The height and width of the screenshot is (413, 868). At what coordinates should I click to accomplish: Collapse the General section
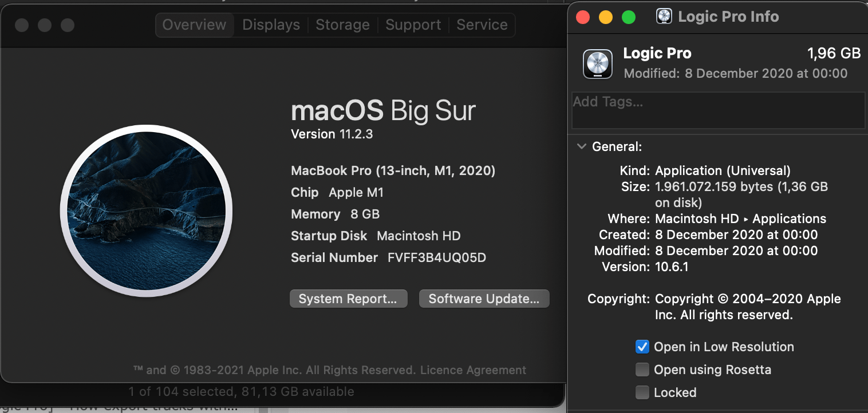[x=582, y=146]
